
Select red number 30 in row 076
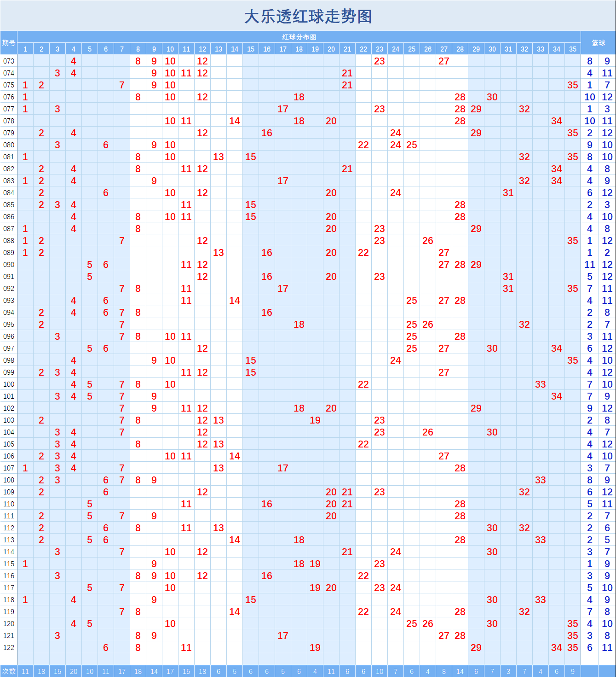(492, 97)
